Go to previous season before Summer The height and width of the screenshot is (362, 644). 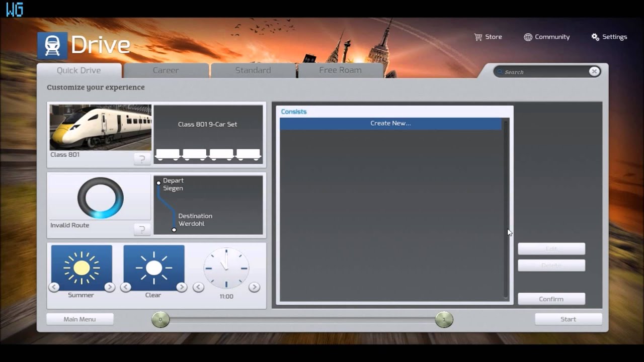(53, 287)
